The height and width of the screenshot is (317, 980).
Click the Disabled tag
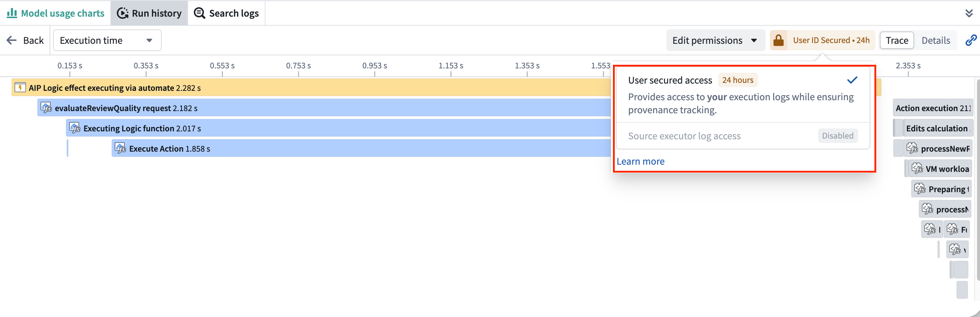tap(837, 136)
